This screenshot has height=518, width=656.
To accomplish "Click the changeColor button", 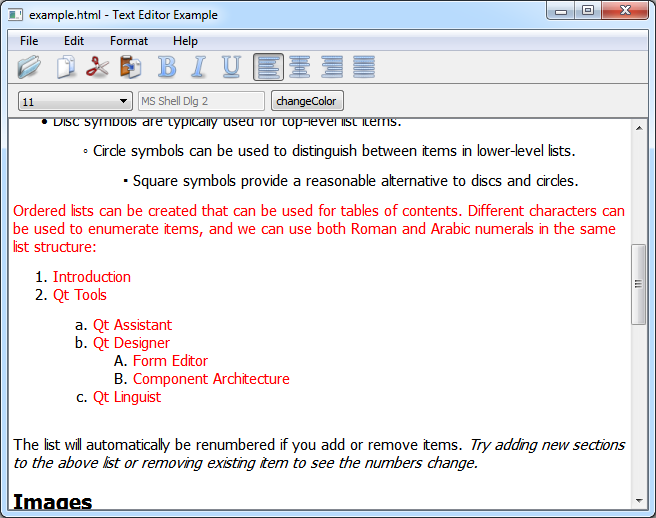I will (307, 101).
